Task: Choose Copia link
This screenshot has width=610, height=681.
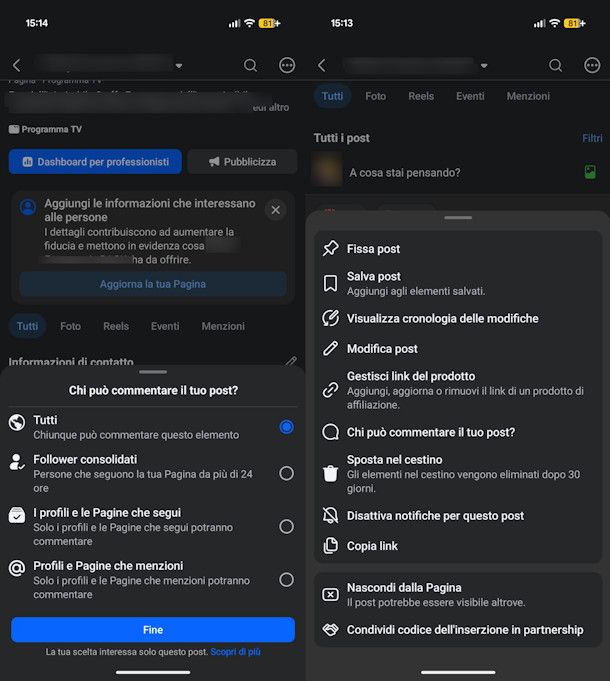Action: pos(458,546)
